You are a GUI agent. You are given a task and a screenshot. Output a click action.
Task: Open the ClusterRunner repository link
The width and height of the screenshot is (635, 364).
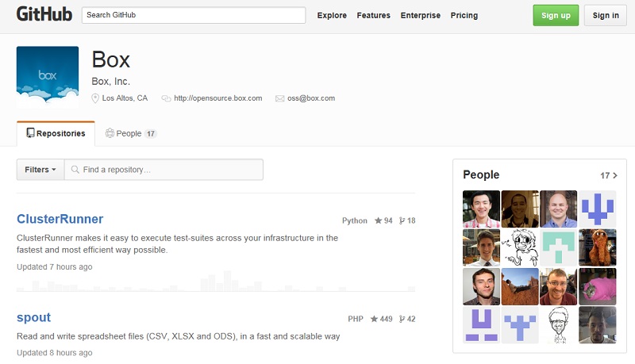pyautogui.click(x=60, y=219)
